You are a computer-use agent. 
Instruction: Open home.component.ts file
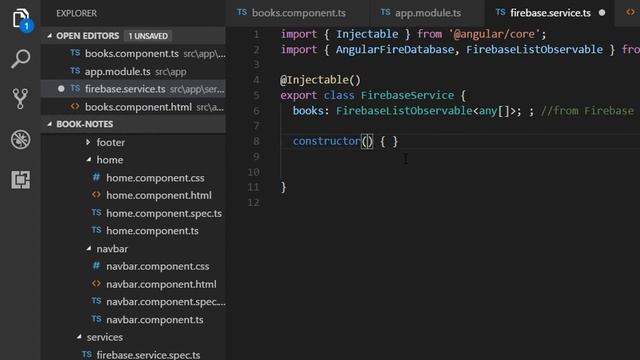coord(152,231)
